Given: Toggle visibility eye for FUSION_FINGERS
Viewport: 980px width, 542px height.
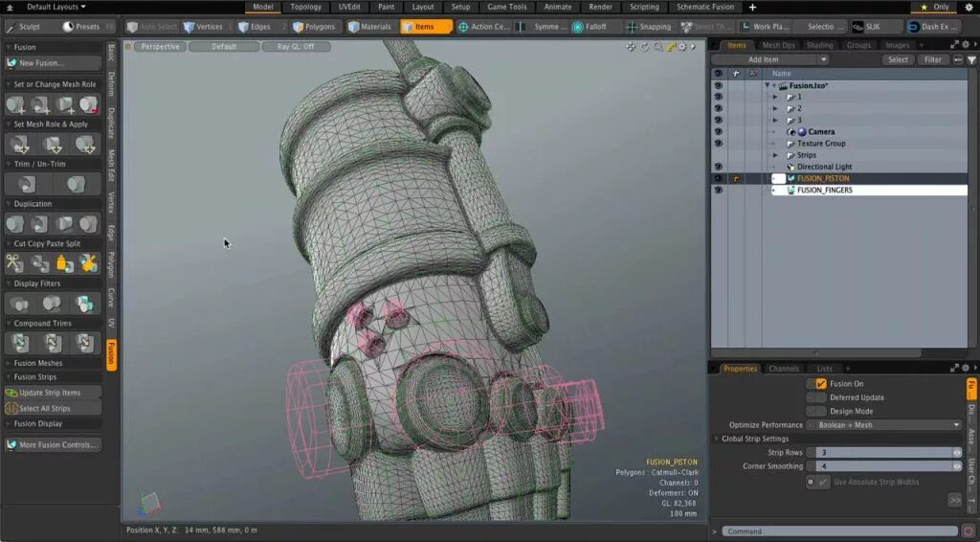Looking at the screenshot, I should pos(718,190).
